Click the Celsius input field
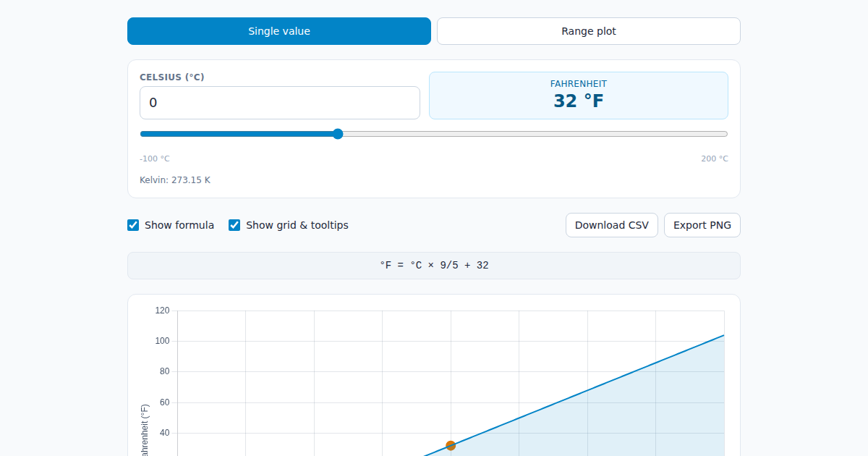 tap(280, 103)
